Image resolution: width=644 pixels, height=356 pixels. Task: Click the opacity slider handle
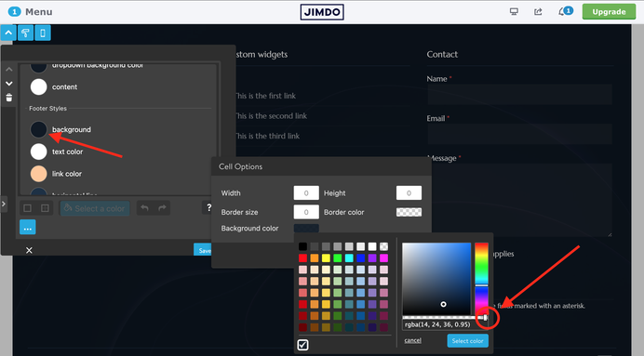tap(486, 318)
